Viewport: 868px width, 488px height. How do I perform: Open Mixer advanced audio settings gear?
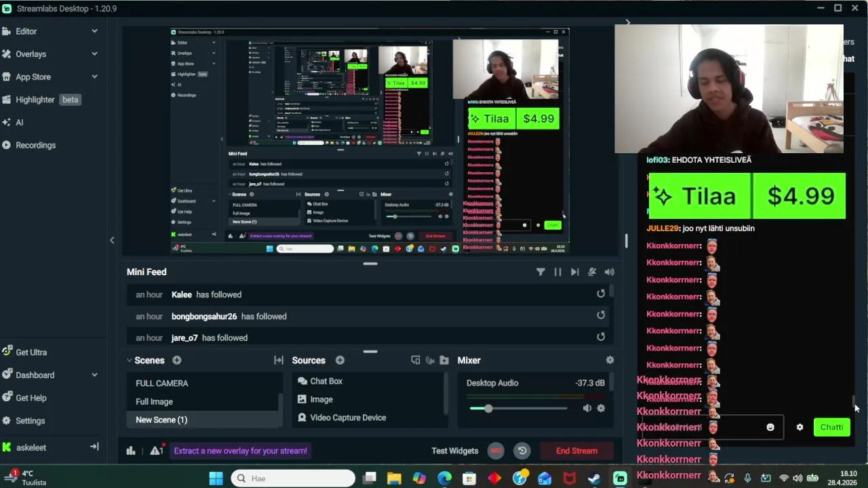pos(610,361)
